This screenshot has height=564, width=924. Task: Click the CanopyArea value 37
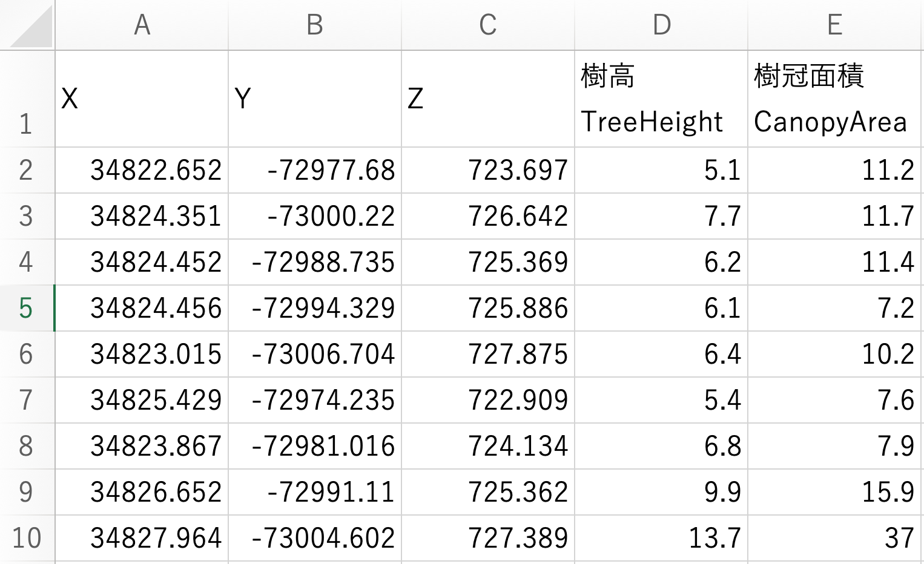point(834,537)
